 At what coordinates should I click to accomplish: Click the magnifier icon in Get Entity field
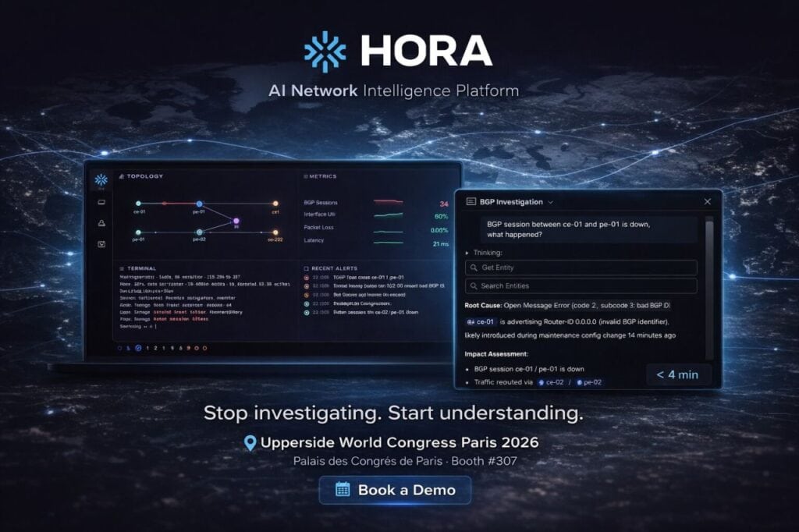pyautogui.click(x=473, y=268)
